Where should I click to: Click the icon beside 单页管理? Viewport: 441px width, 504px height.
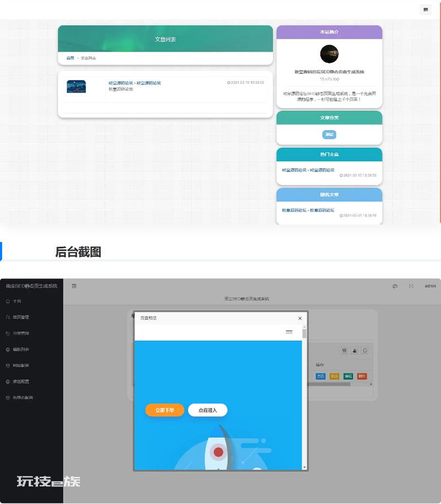click(x=8, y=317)
